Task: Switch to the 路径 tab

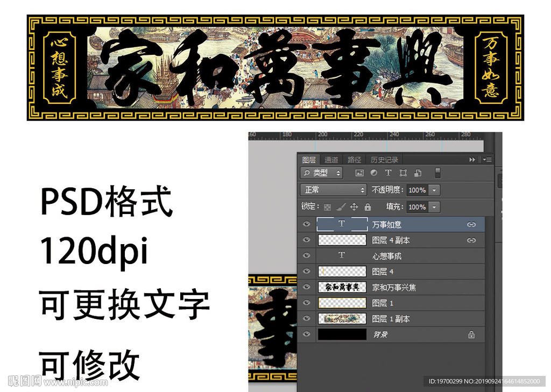Action: [x=354, y=160]
